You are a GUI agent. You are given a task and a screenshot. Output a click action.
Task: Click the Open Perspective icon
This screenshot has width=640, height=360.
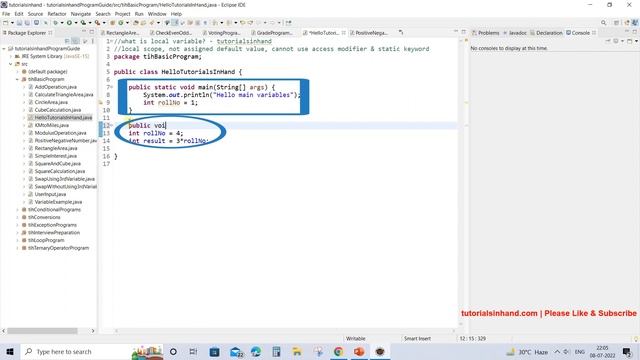click(616, 22)
